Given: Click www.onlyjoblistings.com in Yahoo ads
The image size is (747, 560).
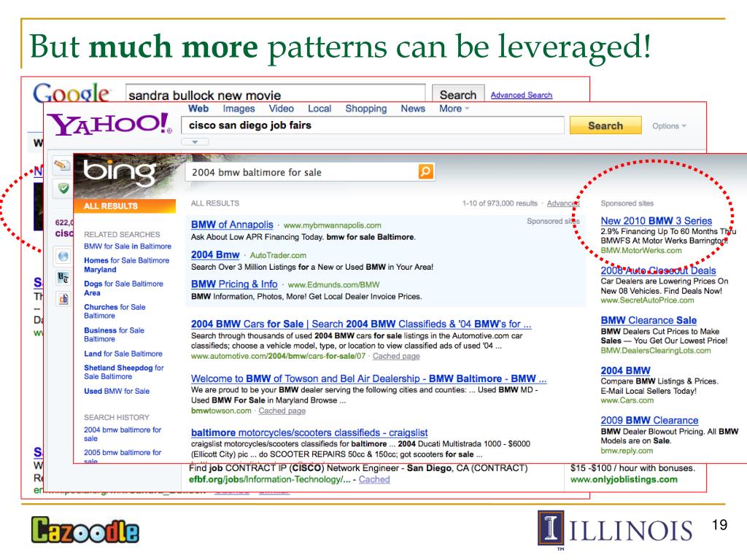Looking at the screenshot, I should click(x=624, y=480).
